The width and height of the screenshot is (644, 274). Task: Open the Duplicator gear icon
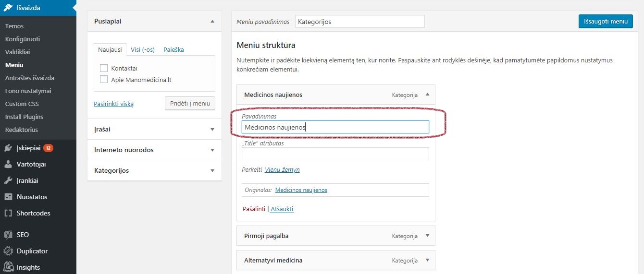pyautogui.click(x=8, y=251)
